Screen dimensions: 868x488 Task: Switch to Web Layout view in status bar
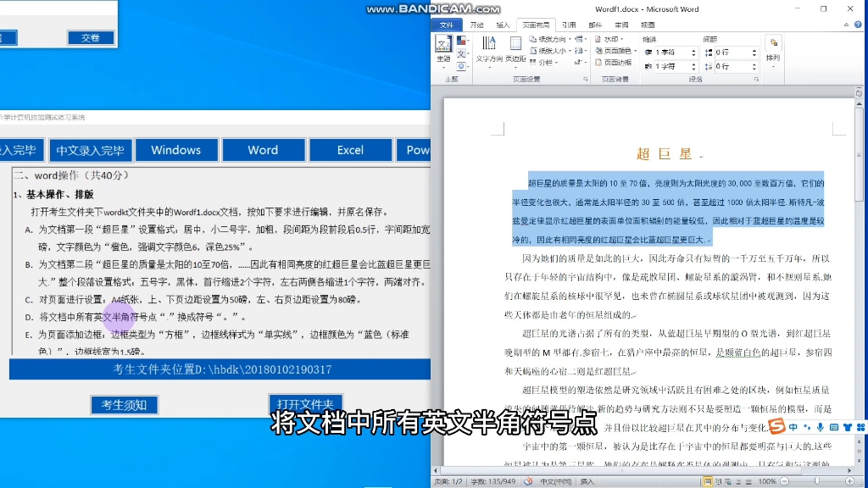pyautogui.click(x=727, y=481)
